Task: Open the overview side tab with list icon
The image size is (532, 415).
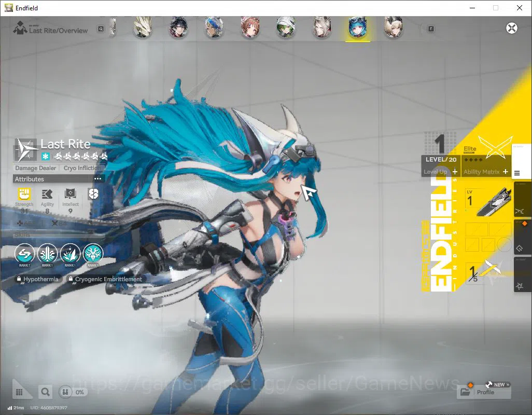Action: tap(522, 161)
